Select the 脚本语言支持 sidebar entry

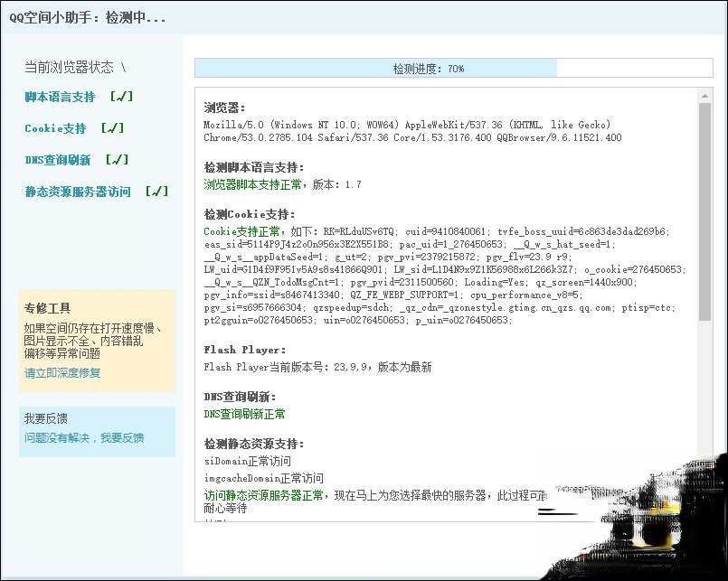pyautogui.click(x=59, y=96)
